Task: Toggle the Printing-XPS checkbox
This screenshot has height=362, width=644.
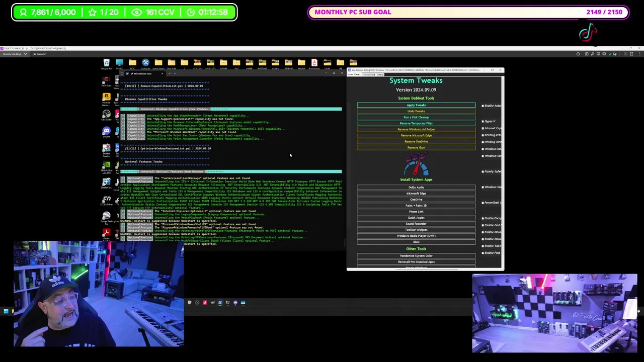Action: [483, 142]
